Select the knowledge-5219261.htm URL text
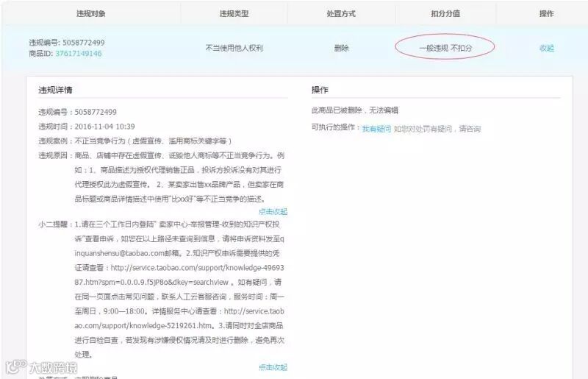 coord(179,318)
